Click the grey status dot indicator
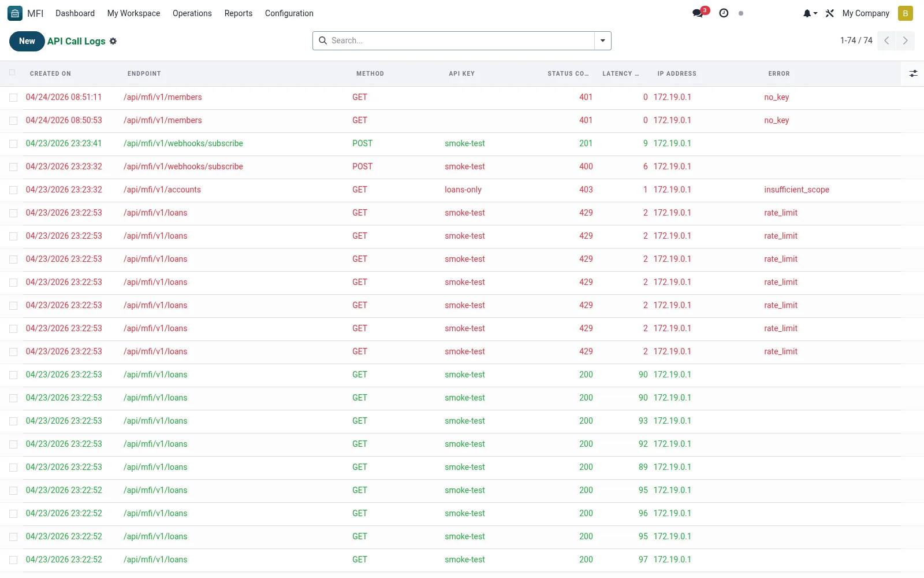The width and height of the screenshot is (924, 578). [x=741, y=13]
